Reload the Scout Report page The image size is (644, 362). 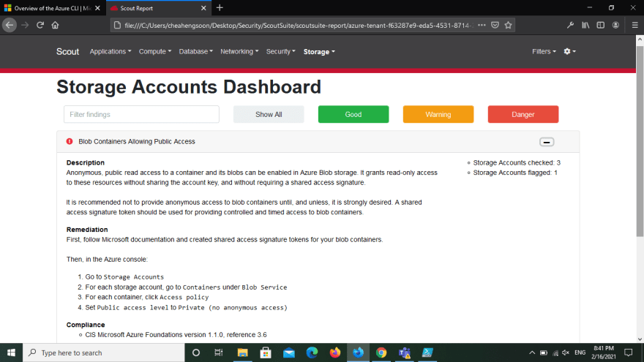40,26
